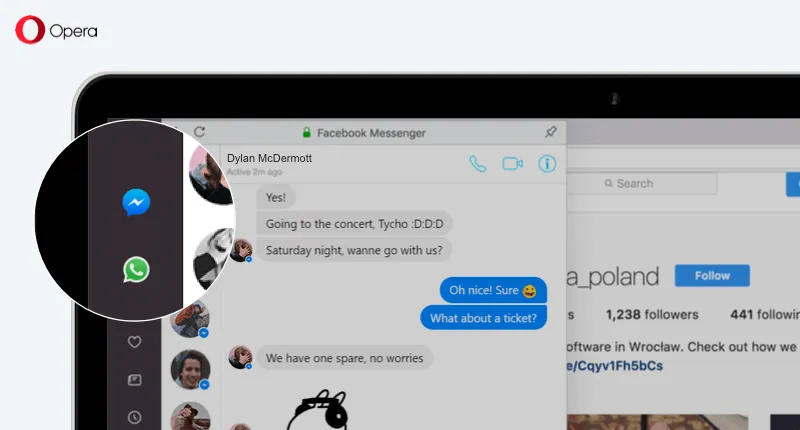Open history clock icon in sidebar
This screenshot has width=800, height=430.
click(134, 417)
